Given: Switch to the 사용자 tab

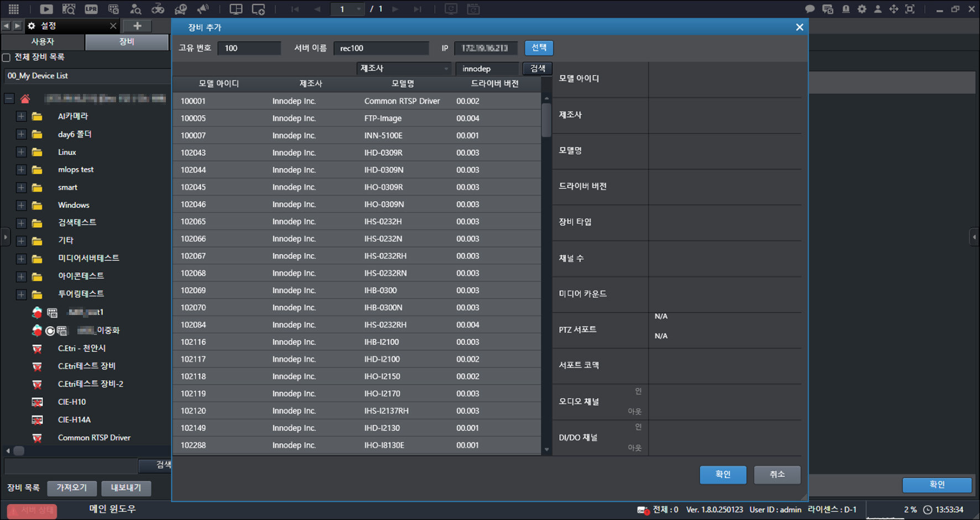Looking at the screenshot, I should point(43,42).
